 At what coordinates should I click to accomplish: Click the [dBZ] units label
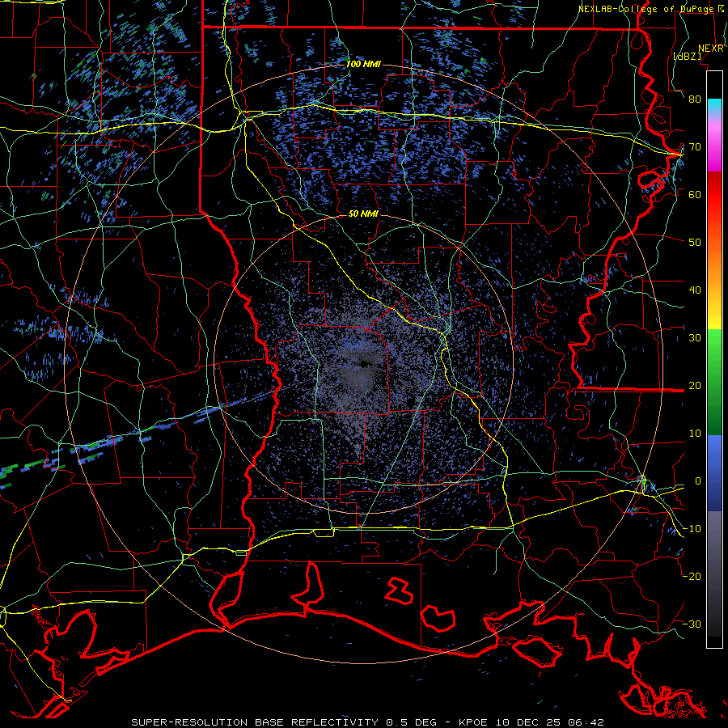(x=687, y=56)
